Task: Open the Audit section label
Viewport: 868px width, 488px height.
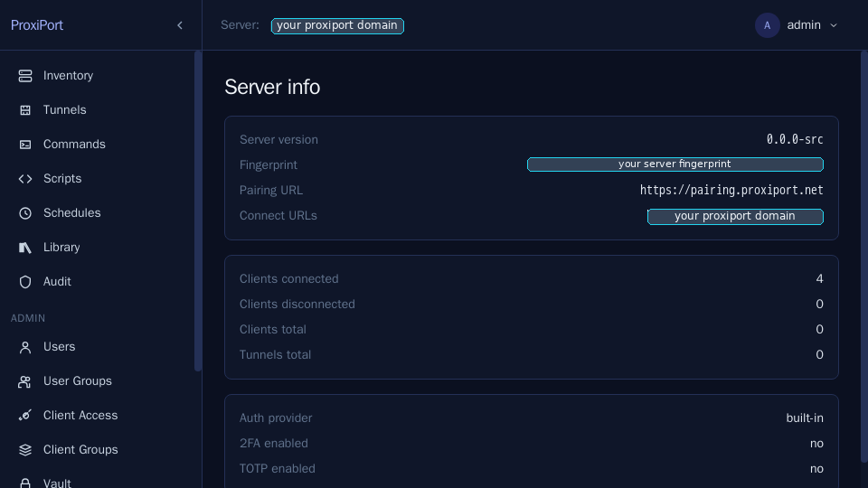Action: (57, 281)
